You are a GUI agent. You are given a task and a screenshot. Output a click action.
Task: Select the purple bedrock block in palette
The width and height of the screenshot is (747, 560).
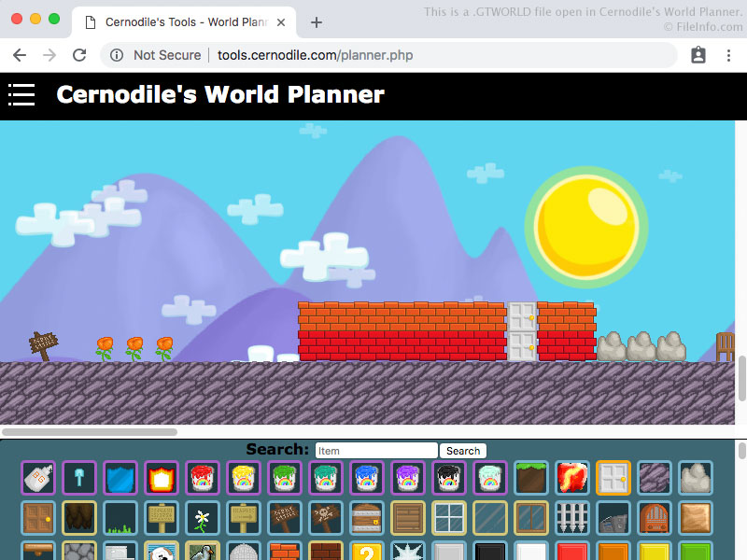[x=654, y=478]
